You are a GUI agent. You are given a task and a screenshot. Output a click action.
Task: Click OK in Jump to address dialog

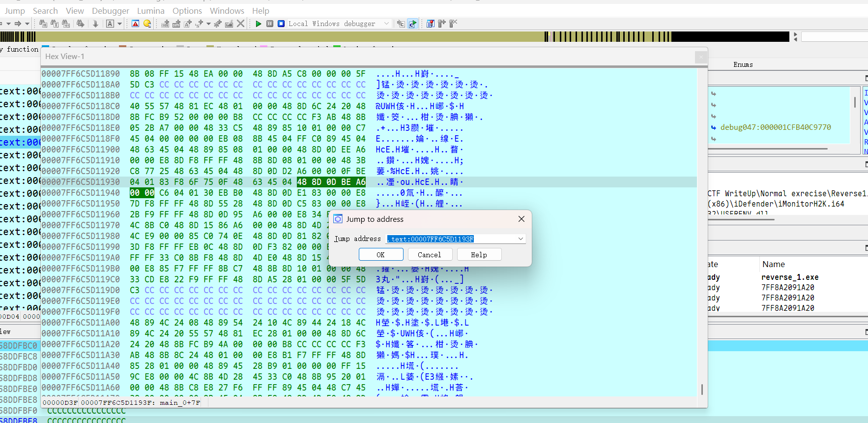(x=381, y=254)
